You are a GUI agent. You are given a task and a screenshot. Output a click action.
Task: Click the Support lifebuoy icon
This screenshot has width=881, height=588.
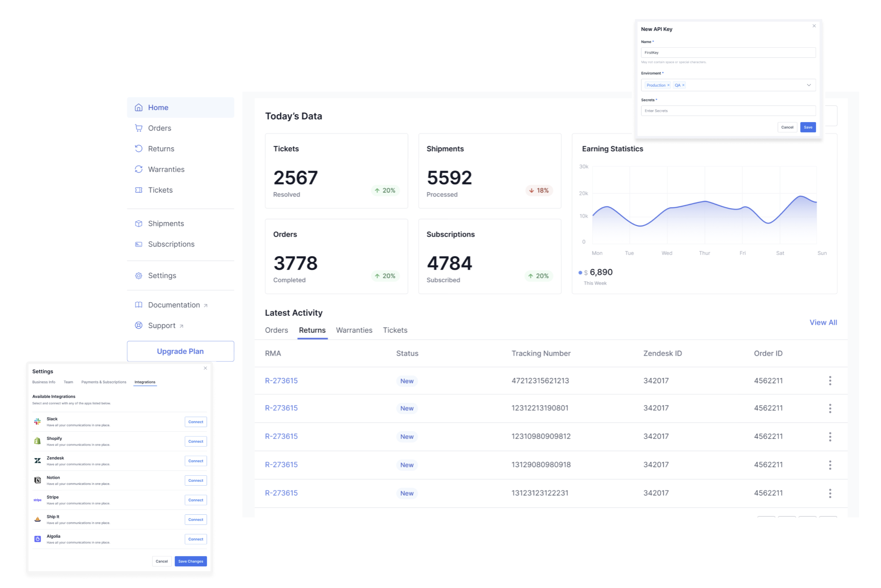tap(139, 326)
